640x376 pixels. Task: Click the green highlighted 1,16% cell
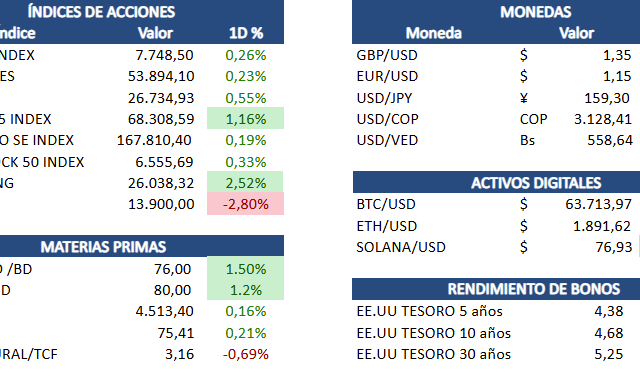tap(245, 118)
